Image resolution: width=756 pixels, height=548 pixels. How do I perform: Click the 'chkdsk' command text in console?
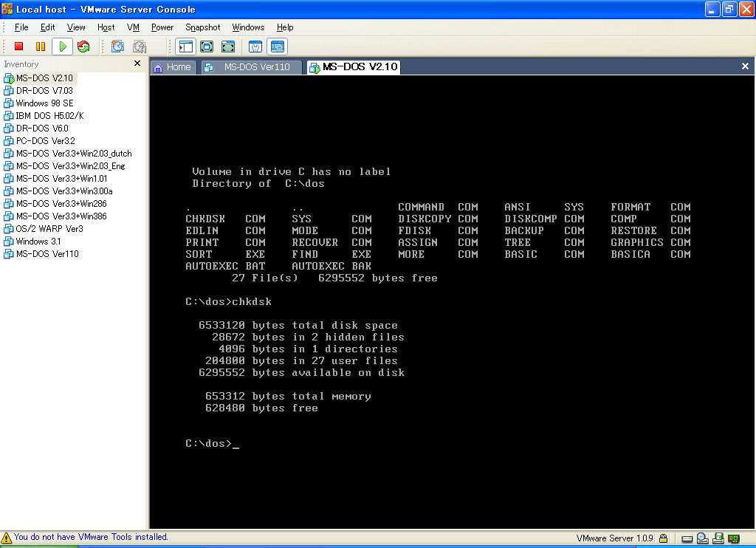coord(252,301)
